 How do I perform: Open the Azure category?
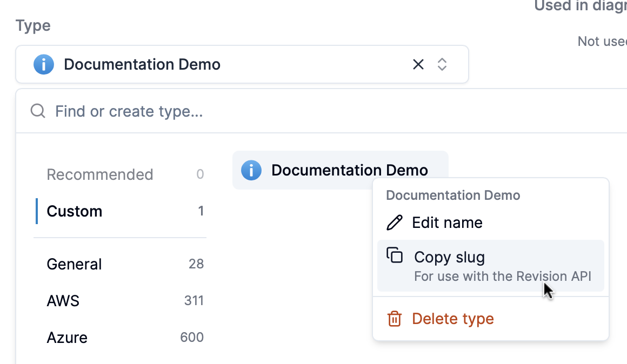[x=66, y=338]
